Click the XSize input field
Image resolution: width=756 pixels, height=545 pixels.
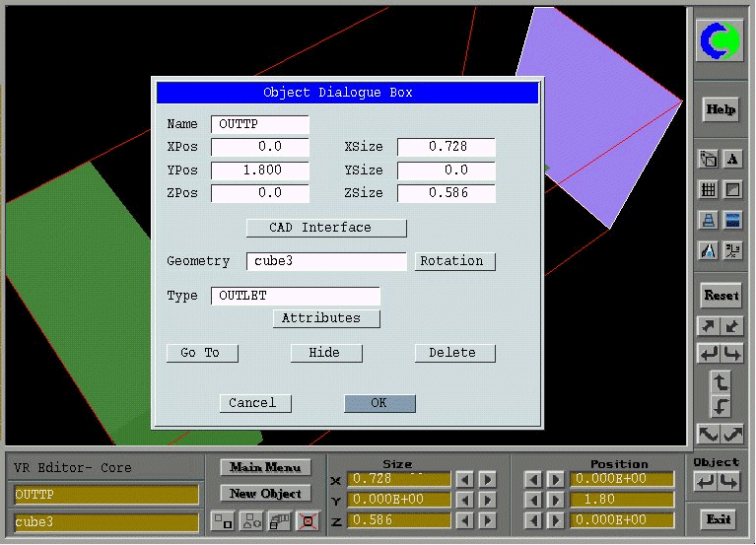click(447, 147)
